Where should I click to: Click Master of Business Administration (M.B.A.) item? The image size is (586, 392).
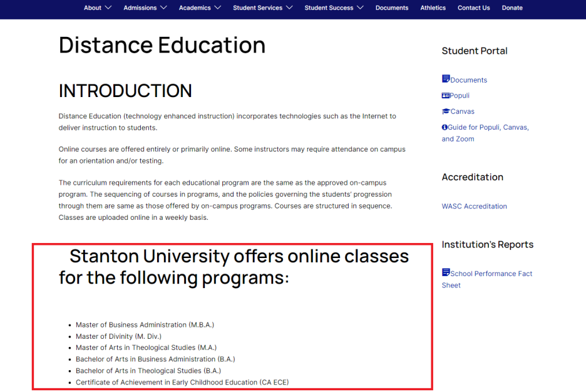pos(145,325)
